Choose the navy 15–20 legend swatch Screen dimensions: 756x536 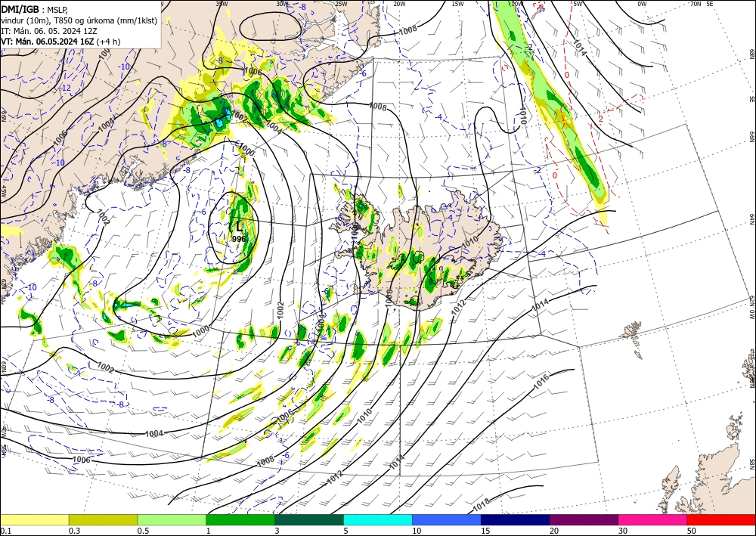pyautogui.click(x=516, y=519)
